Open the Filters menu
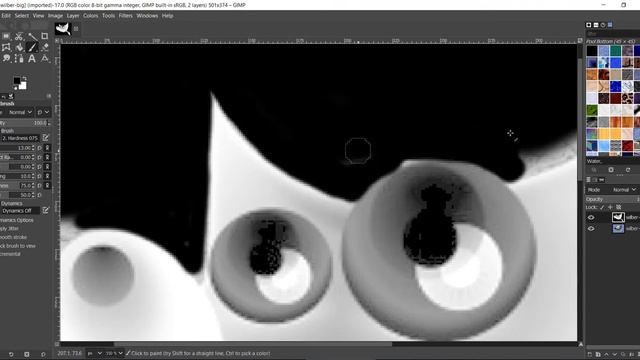Screen dimensions: 640x360 125,16
